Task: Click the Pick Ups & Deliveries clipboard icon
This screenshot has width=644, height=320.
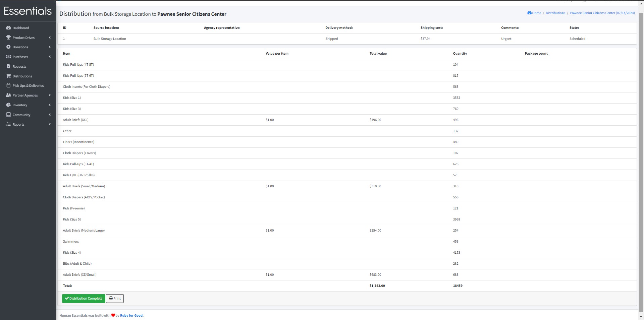Action: [8, 85]
